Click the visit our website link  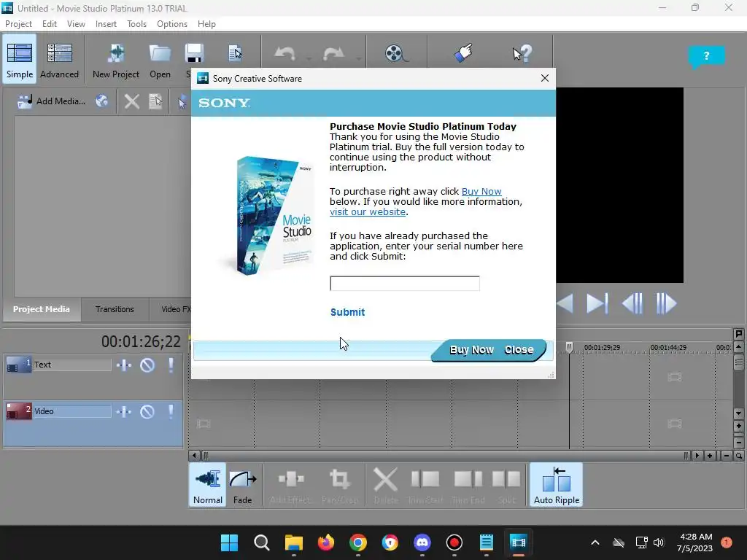pyautogui.click(x=368, y=212)
